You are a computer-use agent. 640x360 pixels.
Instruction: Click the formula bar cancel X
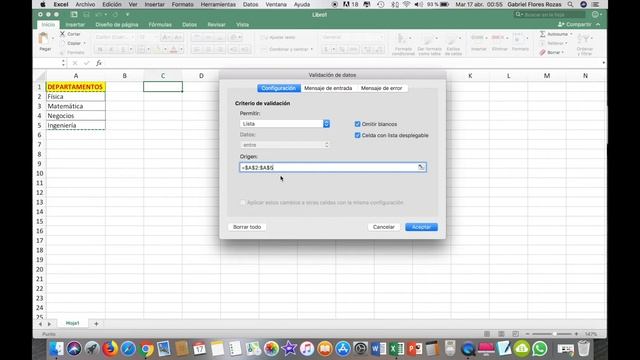[75, 63]
